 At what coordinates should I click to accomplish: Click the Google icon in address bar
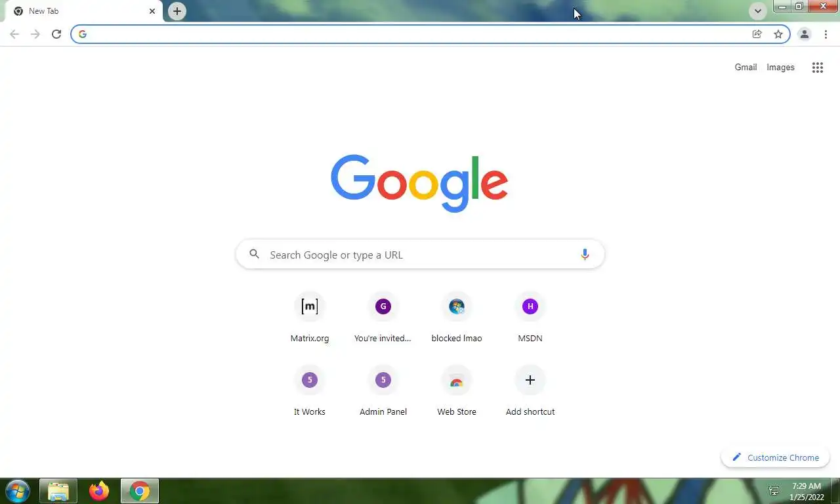[83, 34]
